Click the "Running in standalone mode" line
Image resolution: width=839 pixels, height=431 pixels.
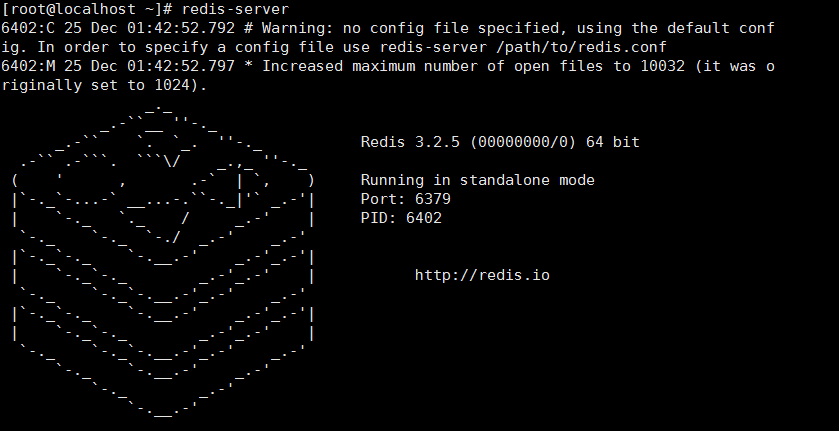[x=477, y=180]
